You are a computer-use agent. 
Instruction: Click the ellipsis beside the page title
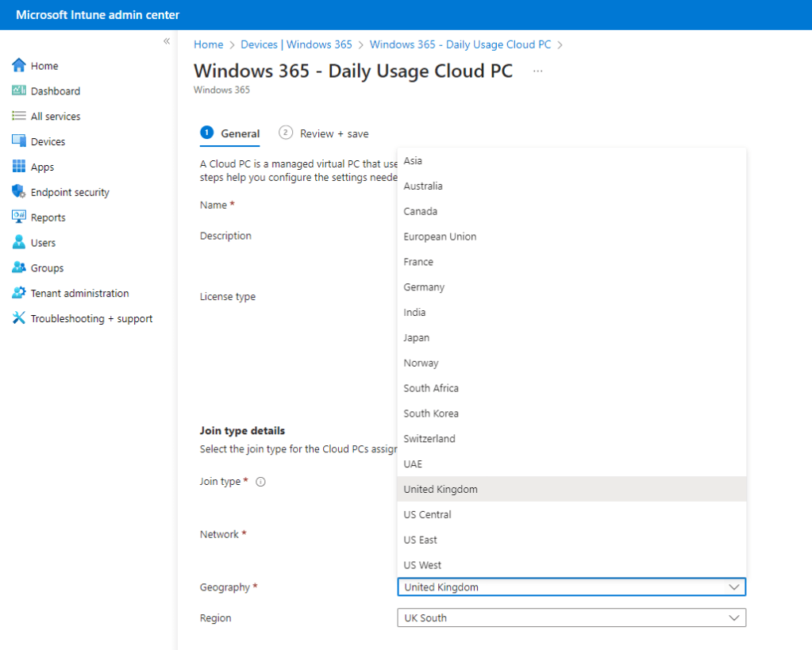pyautogui.click(x=538, y=71)
